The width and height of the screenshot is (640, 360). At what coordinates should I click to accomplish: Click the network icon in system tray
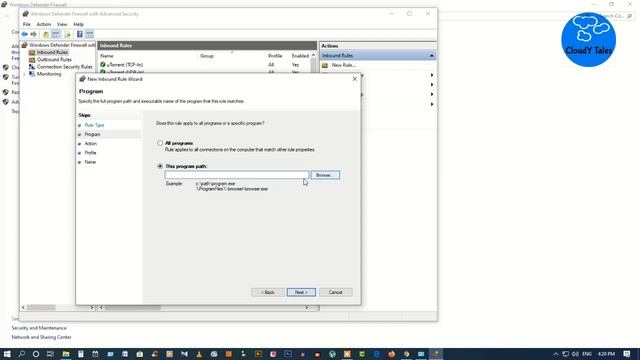tap(565, 354)
